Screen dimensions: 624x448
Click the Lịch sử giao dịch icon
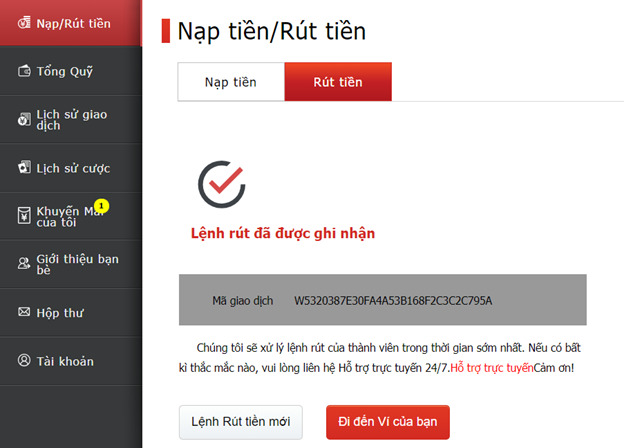point(24,119)
